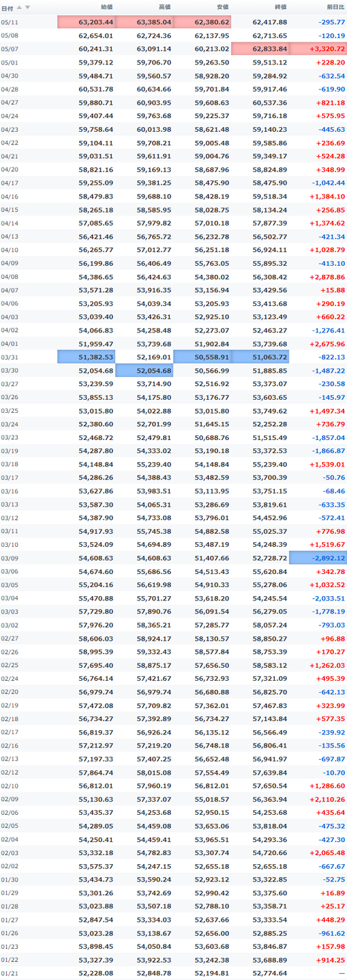Select the 03/09 date row
Image resolution: width=347 pixels, height=980 pixels.
[x=173, y=558]
